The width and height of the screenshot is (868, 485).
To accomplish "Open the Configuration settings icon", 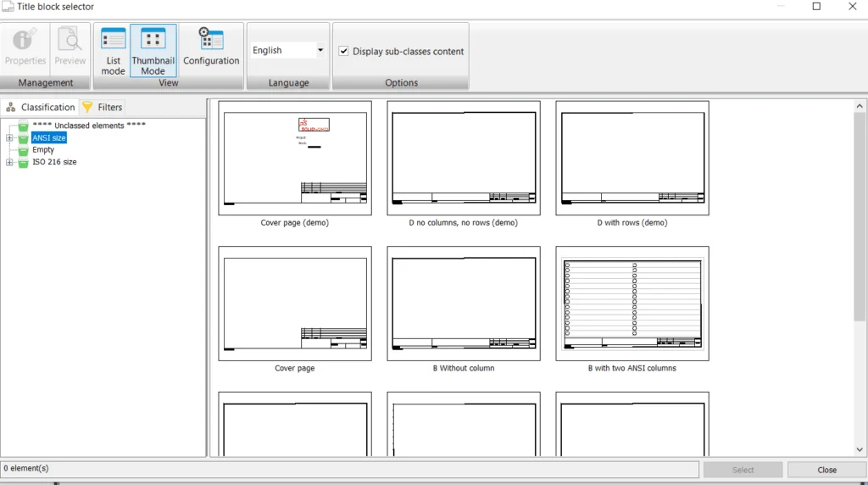I will point(211,40).
